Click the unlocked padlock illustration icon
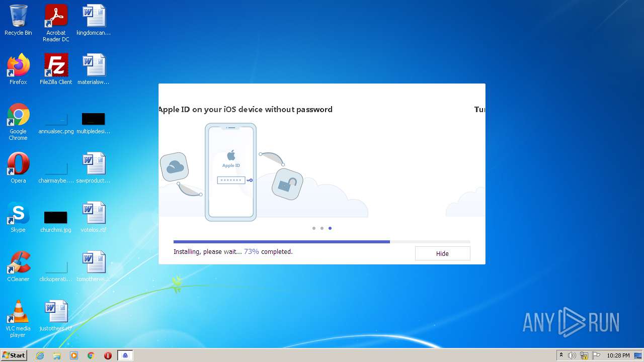This screenshot has height=362, width=644. click(x=287, y=184)
